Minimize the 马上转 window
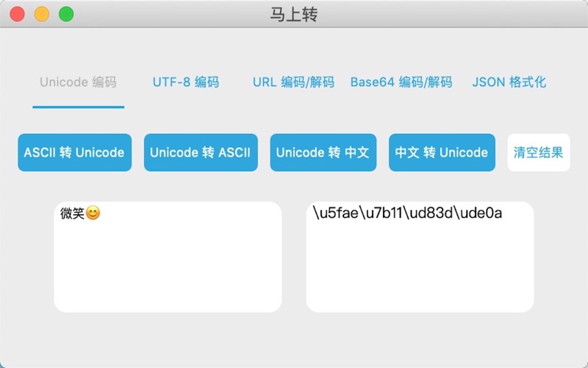Image resolution: width=588 pixels, height=368 pixels. pyautogui.click(x=42, y=14)
